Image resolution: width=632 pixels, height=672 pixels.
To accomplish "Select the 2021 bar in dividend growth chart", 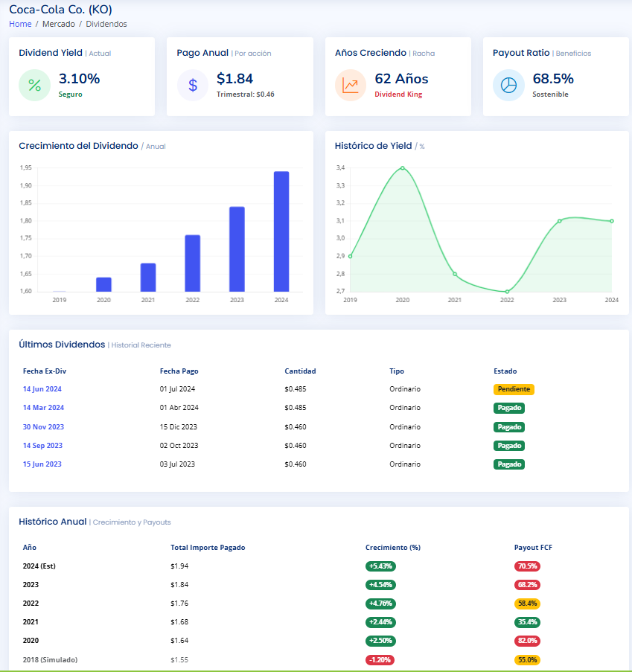I will point(148,278).
